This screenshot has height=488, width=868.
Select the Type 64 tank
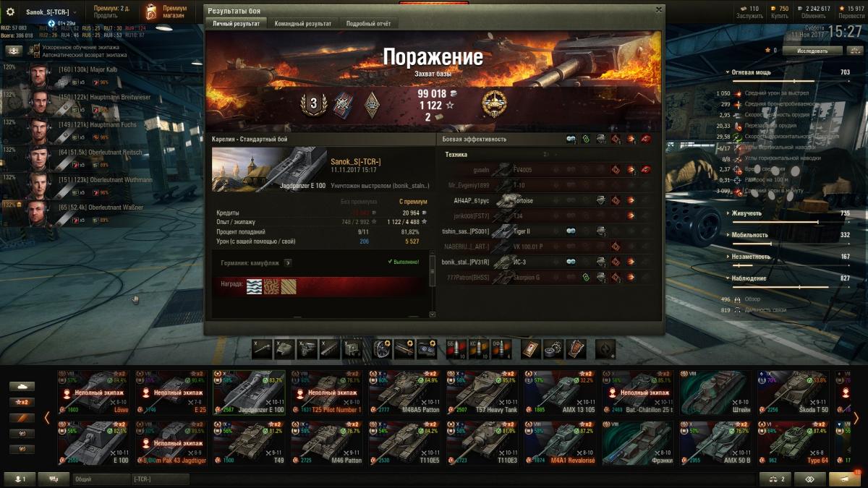[793, 443]
